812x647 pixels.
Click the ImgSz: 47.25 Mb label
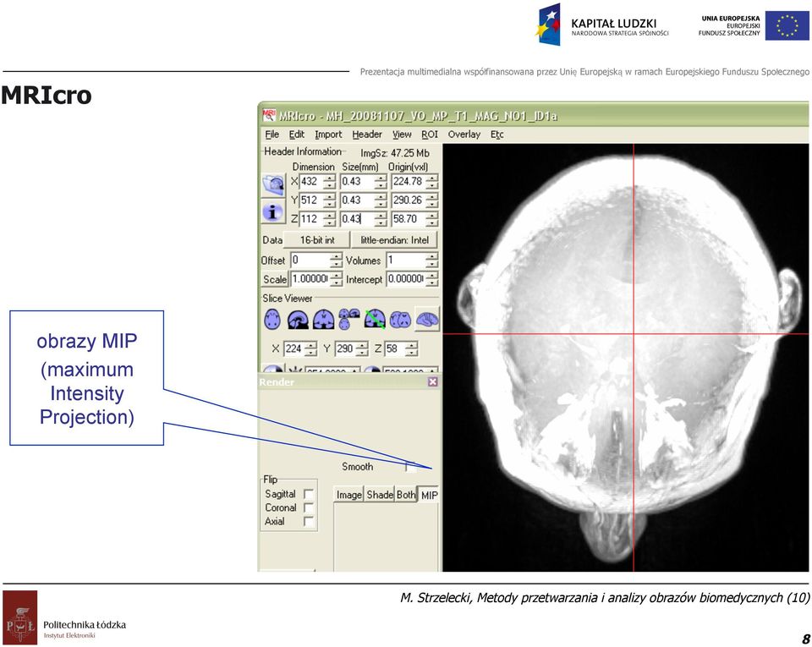coord(395,153)
